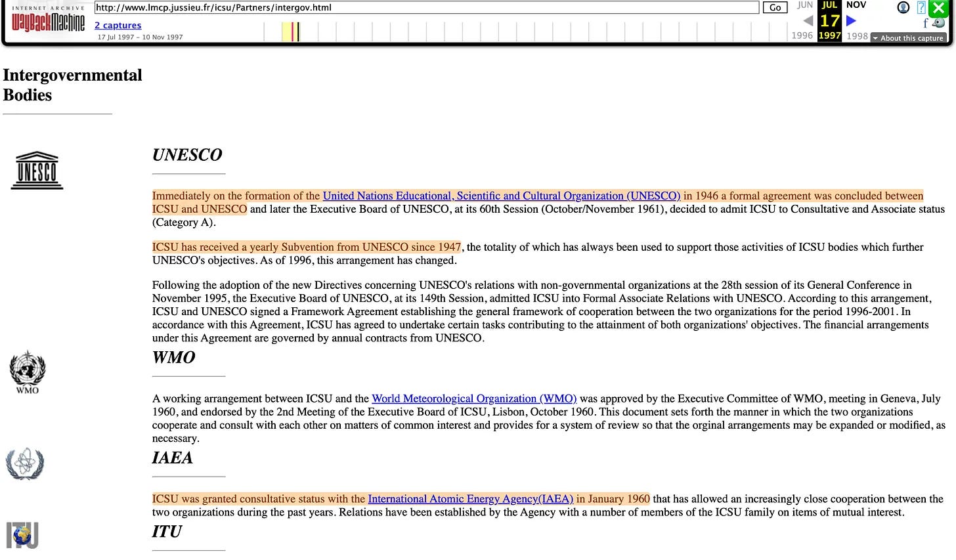The height and width of the screenshot is (560, 956).
Task: Share capture on Facebook icon
Action: click(x=926, y=24)
